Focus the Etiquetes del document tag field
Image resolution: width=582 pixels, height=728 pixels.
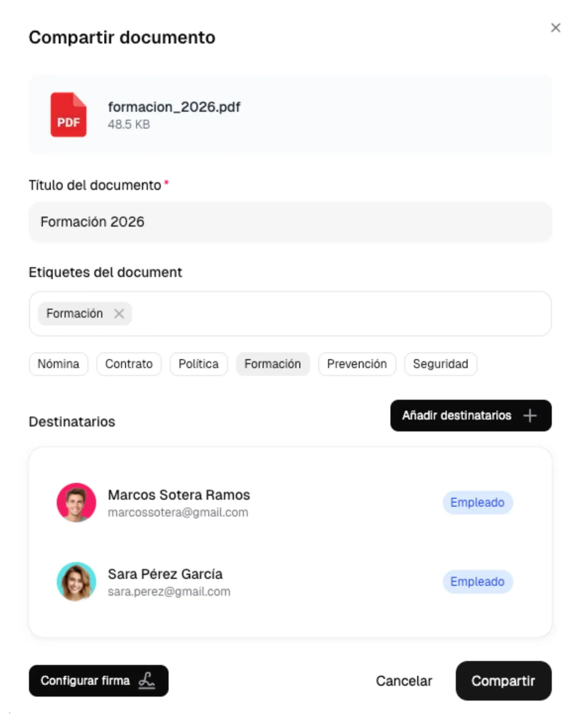point(290,313)
